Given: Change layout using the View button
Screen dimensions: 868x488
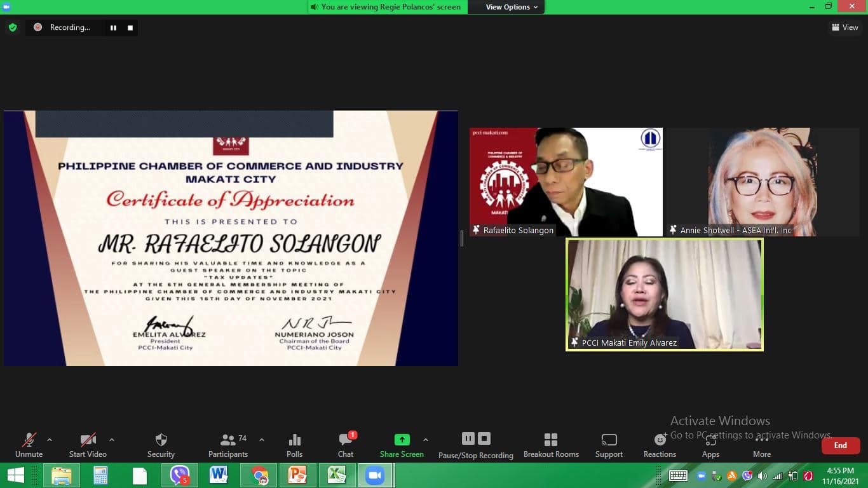Looking at the screenshot, I should point(844,27).
